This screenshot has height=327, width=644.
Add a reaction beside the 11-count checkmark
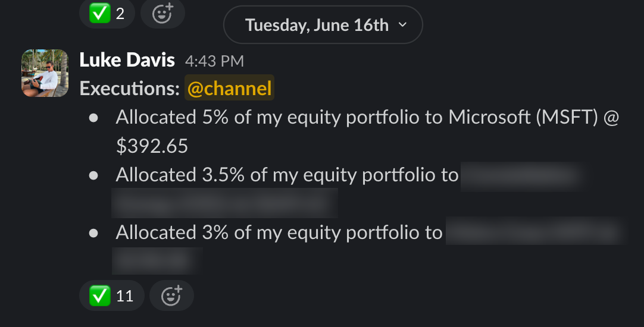(x=171, y=295)
